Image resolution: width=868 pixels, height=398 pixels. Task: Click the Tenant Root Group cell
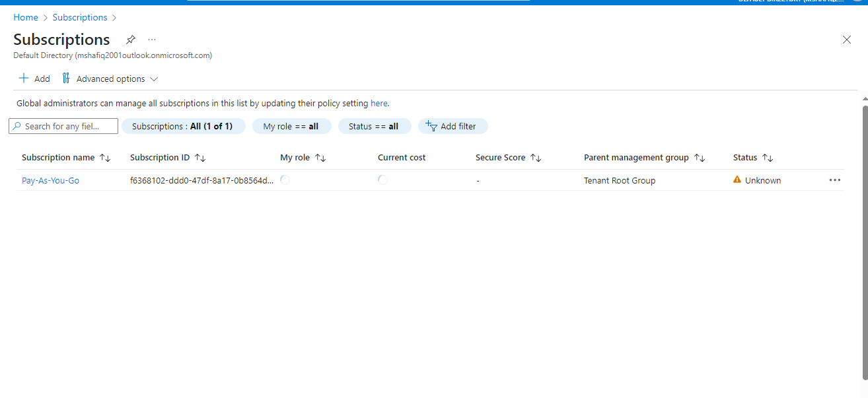click(x=620, y=180)
